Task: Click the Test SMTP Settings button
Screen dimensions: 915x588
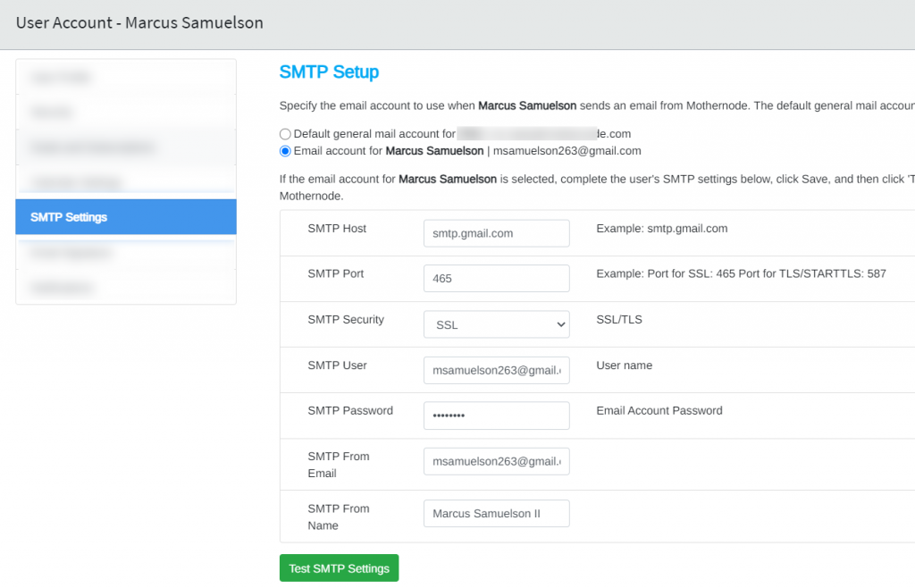Action: (339, 567)
